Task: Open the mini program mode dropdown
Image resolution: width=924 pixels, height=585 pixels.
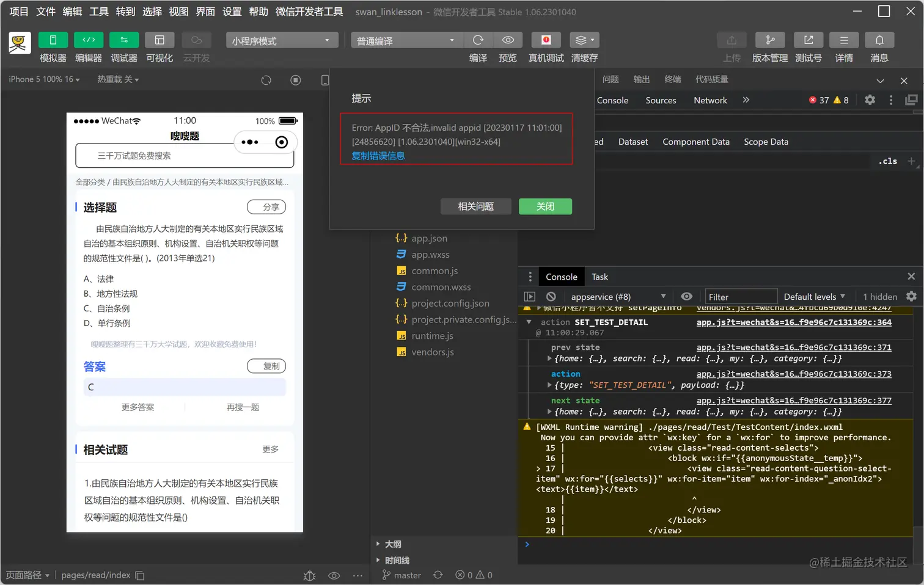Action: coord(282,40)
